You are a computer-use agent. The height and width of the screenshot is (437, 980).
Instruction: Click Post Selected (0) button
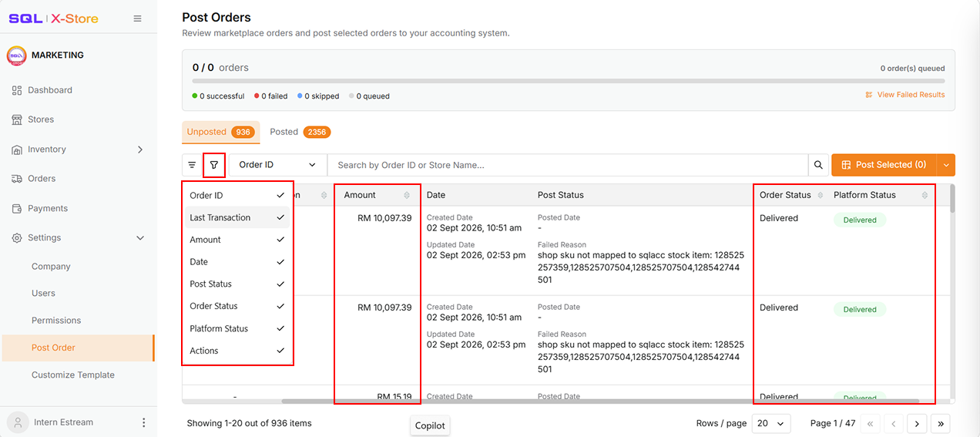click(x=884, y=165)
